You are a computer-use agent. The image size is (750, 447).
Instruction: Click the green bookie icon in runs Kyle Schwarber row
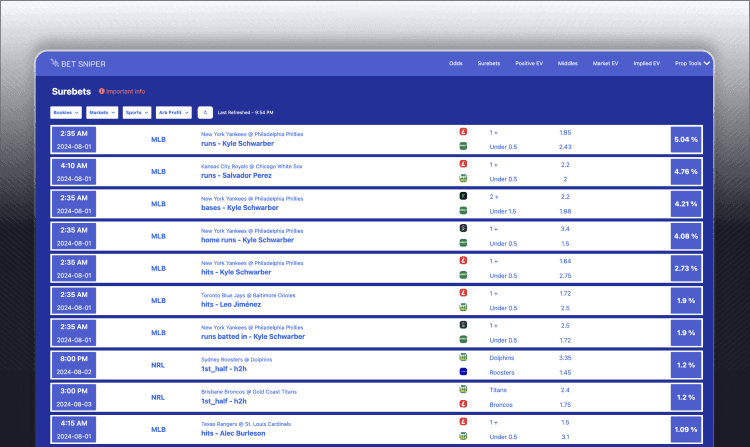pyautogui.click(x=463, y=146)
